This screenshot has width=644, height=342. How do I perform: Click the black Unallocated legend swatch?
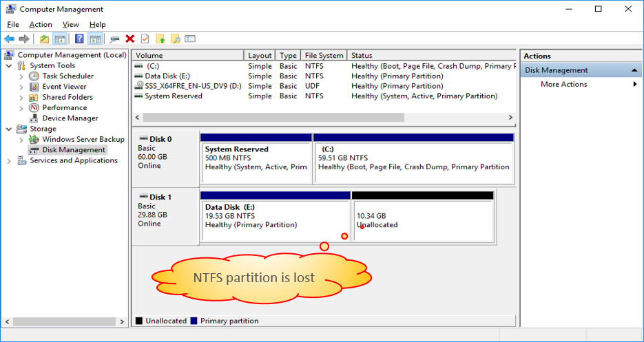tap(139, 321)
